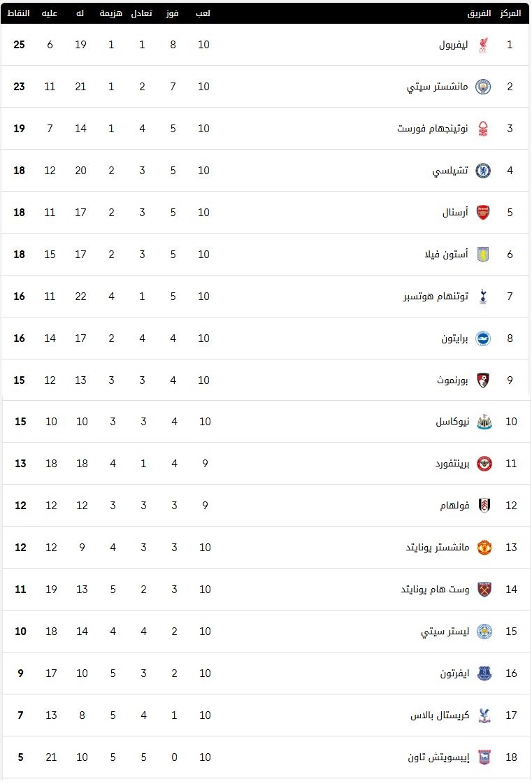Click the Brighton club logo
This screenshot has height=784, width=532.
(483, 338)
